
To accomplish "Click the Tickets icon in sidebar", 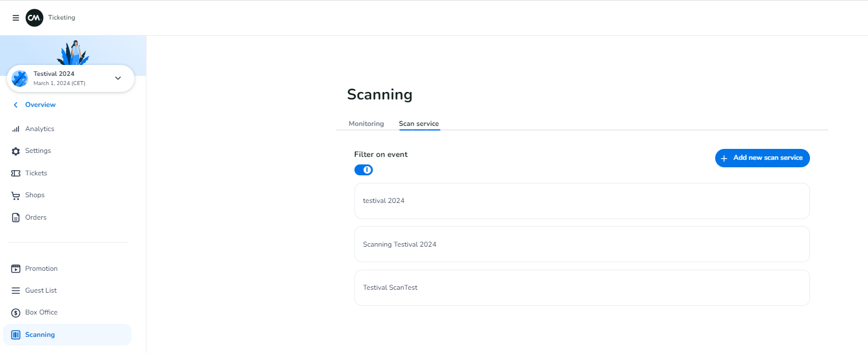I will [16, 173].
